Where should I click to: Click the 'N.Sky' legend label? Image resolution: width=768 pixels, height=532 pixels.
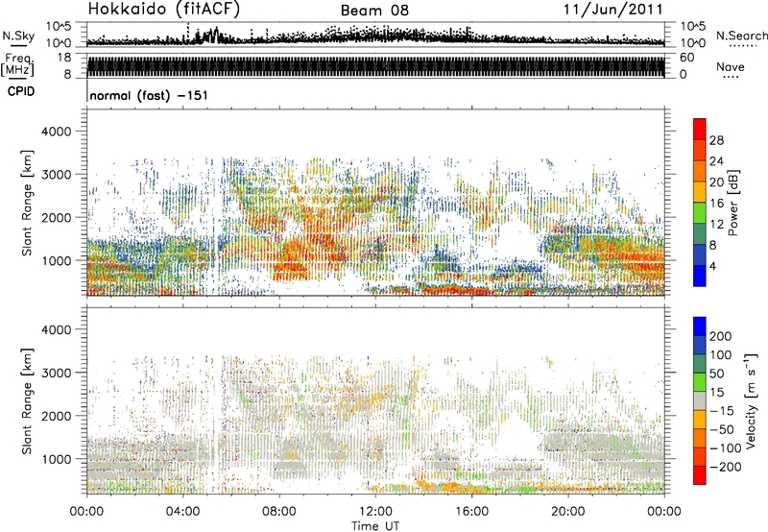pyautogui.click(x=18, y=36)
